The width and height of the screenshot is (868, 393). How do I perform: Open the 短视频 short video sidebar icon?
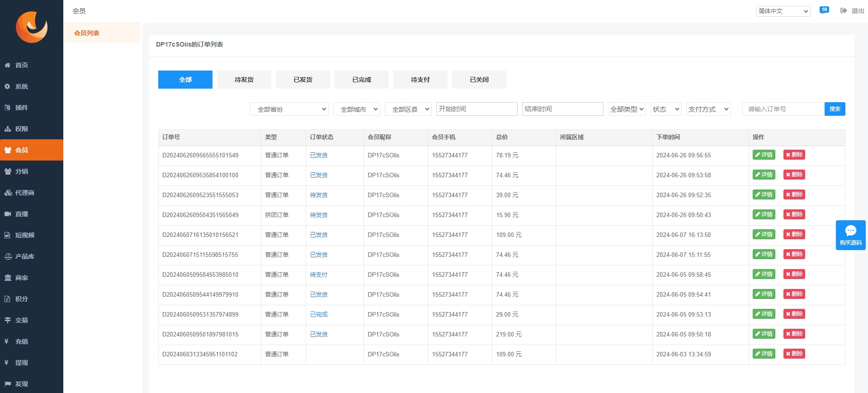click(x=8, y=235)
